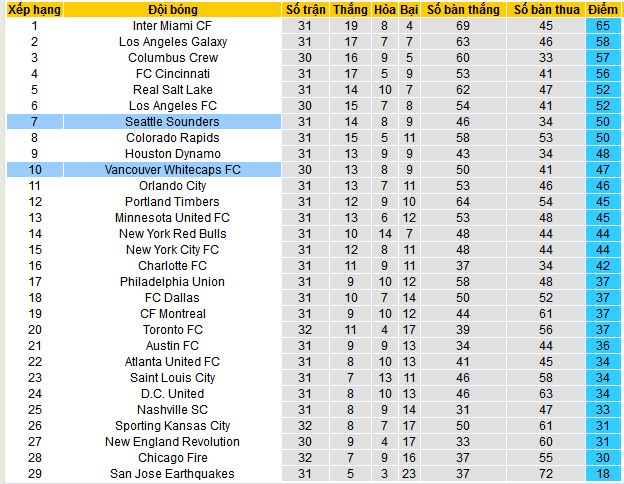Image resolution: width=624 pixels, height=484 pixels.
Task: Open the Los Angeles Galaxy team link
Action: pos(172,41)
